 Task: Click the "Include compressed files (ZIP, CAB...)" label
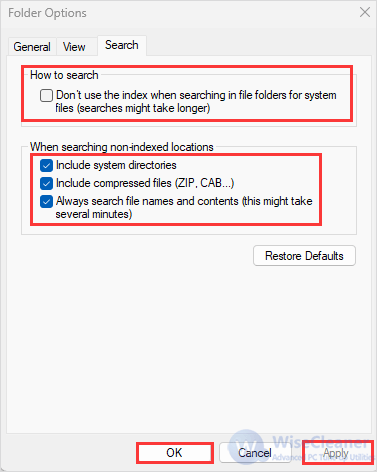point(145,183)
